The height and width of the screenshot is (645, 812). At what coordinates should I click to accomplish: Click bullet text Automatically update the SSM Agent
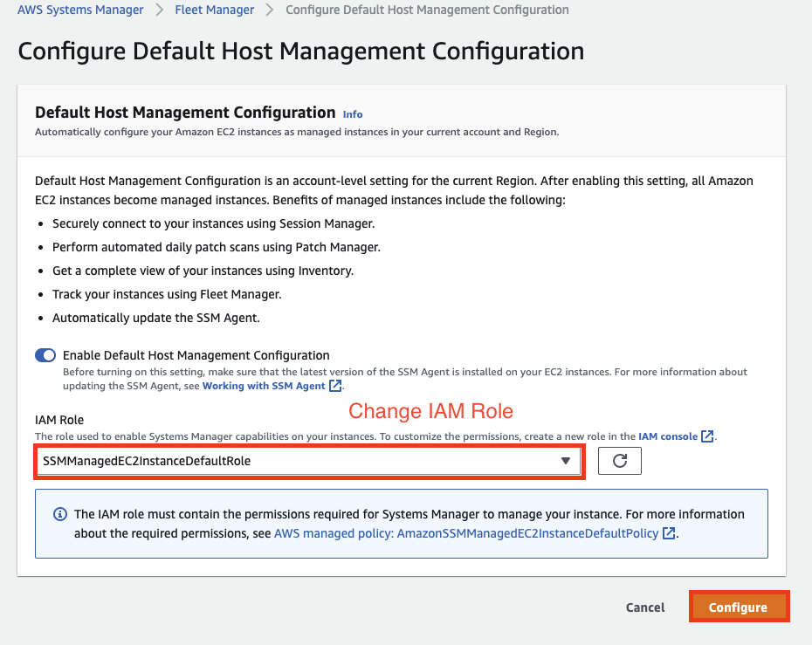pyautogui.click(x=156, y=318)
